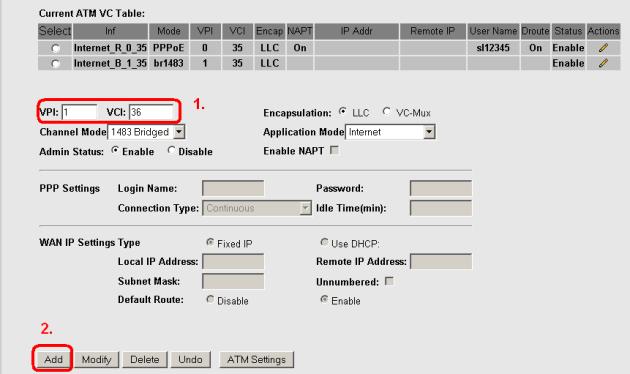Edit the Internet_B_1_35 row pencil icon
The height and width of the screenshot is (374, 630).
click(603, 63)
